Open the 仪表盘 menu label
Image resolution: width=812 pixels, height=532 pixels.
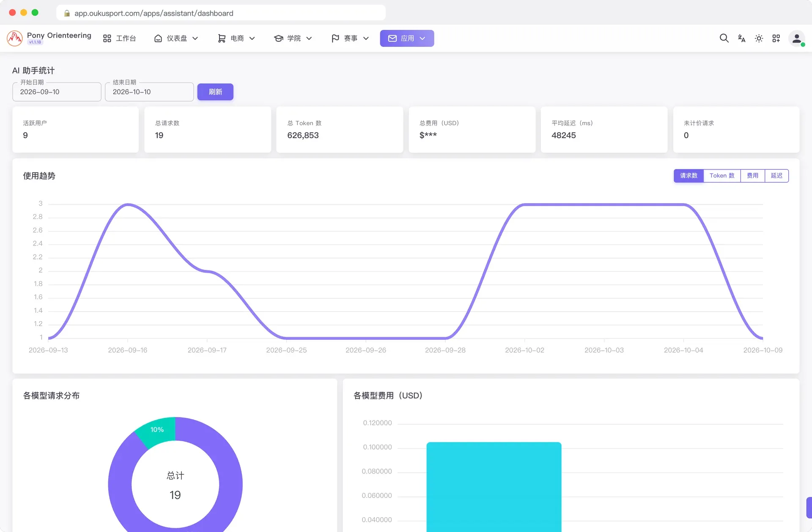click(177, 38)
